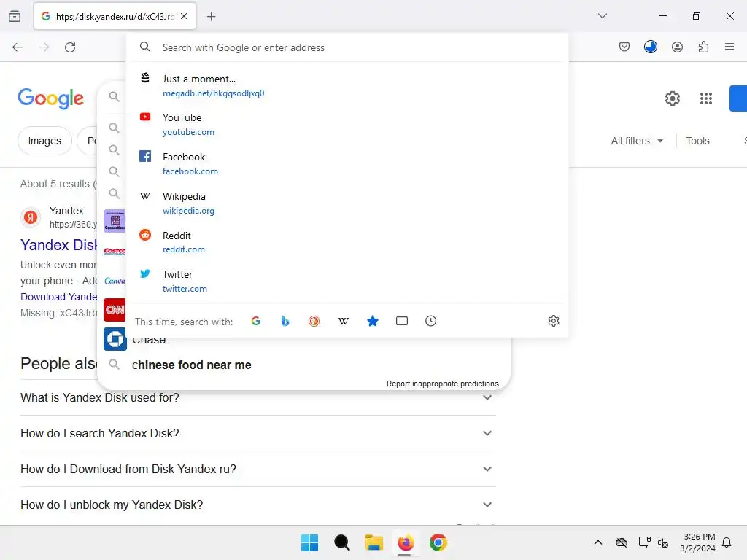Open Google quick settings gear
This screenshot has width=747, height=560.
click(x=672, y=98)
